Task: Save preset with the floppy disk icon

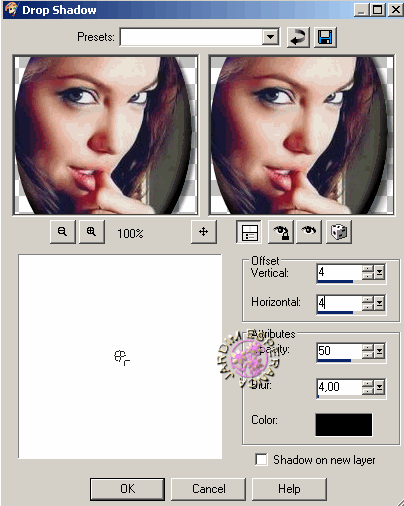Action: tap(325, 37)
